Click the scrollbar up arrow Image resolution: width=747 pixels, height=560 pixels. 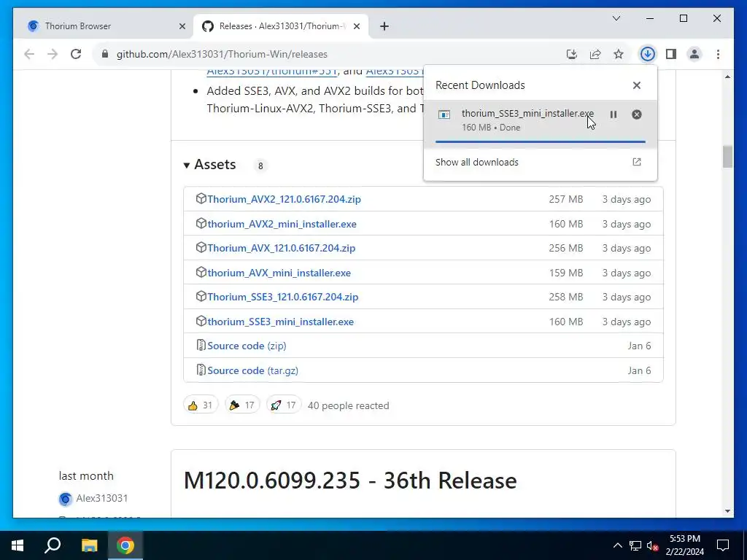(x=727, y=76)
